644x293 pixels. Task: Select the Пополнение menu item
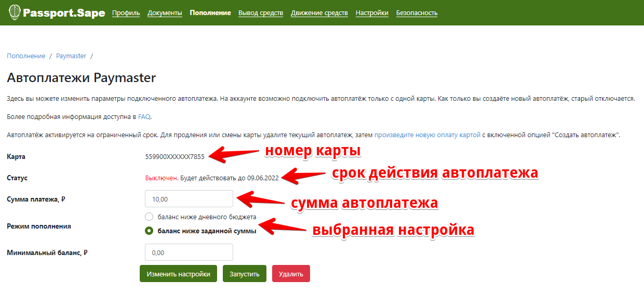(210, 13)
